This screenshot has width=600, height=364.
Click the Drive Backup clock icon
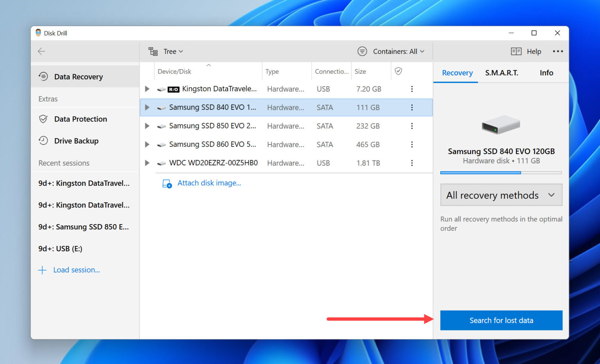click(x=43, y=141)
